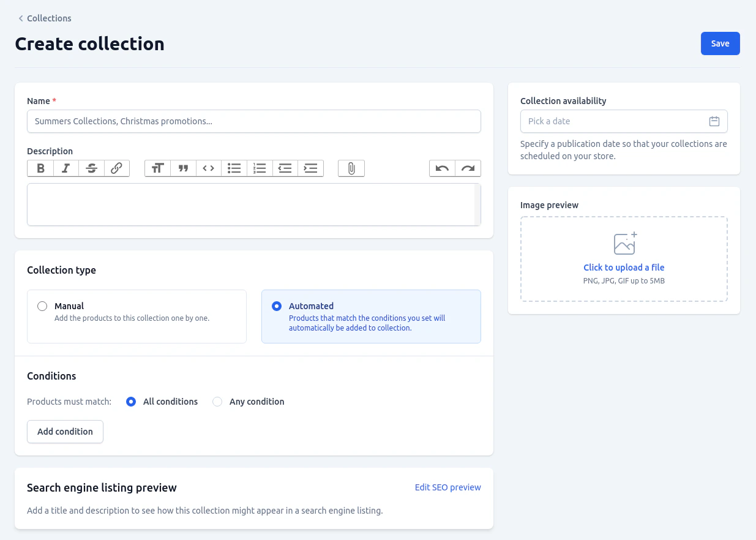Increase indent level
This screenshot has width=756, height=540.
pos(310,168)
